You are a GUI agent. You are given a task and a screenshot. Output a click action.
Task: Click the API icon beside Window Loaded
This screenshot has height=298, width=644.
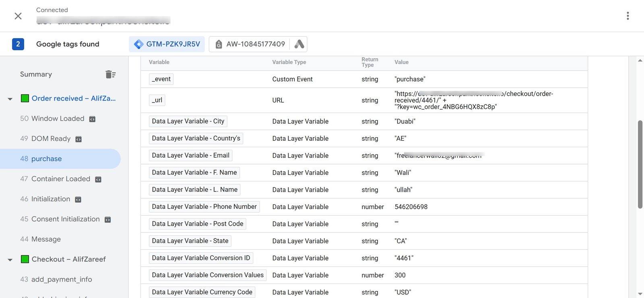pyautogui.click(x=92, y=119)
